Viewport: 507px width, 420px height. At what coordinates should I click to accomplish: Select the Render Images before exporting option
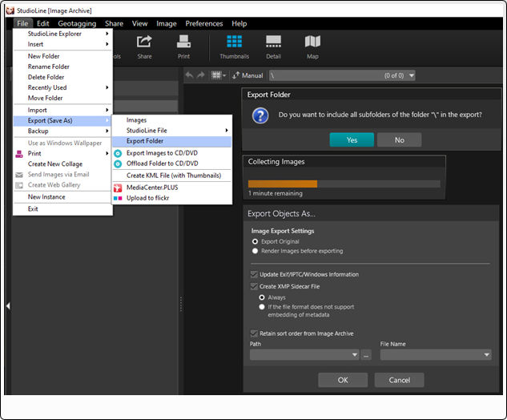click(256, 251)
